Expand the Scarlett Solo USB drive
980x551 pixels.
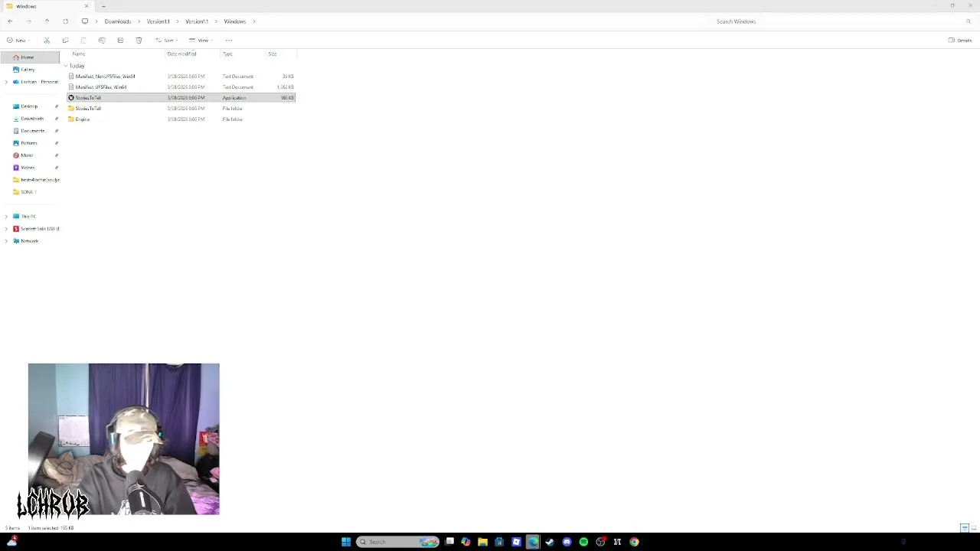[7, 229]
